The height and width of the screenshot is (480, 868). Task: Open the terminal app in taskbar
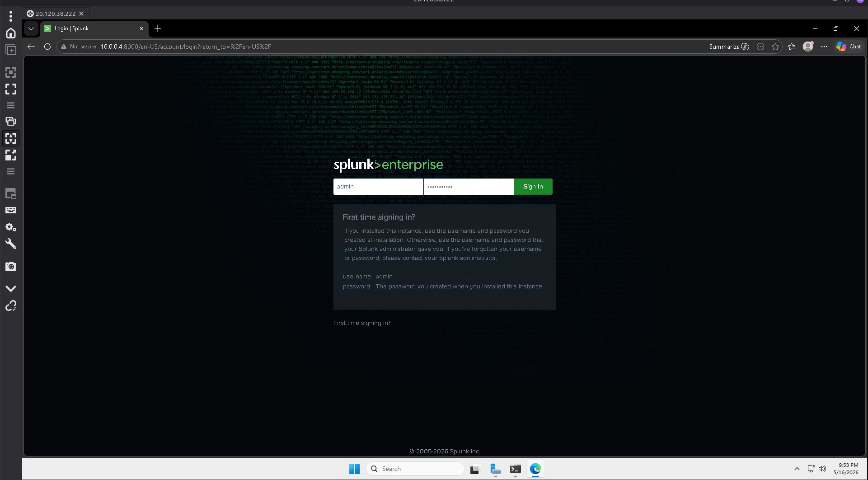tap(516, 469)
